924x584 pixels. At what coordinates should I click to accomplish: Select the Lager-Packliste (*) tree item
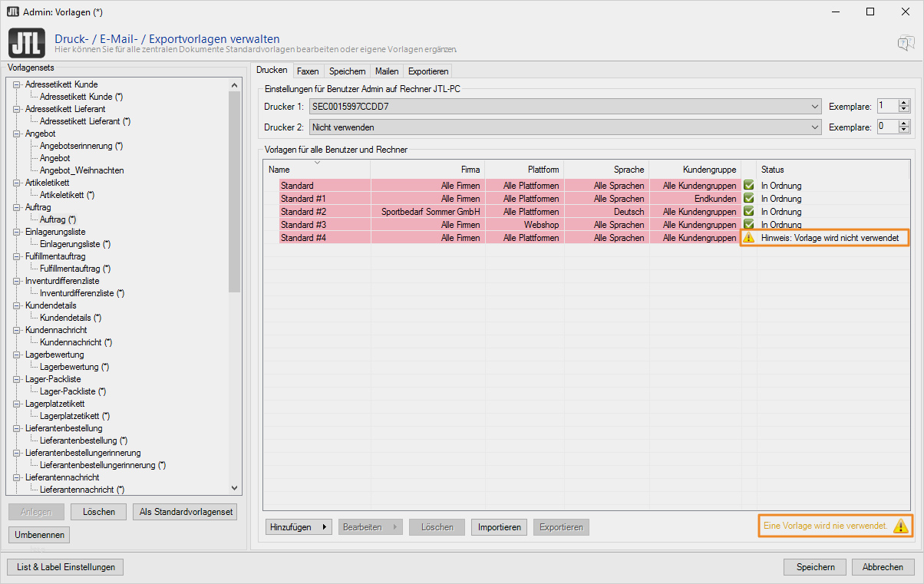72,391
